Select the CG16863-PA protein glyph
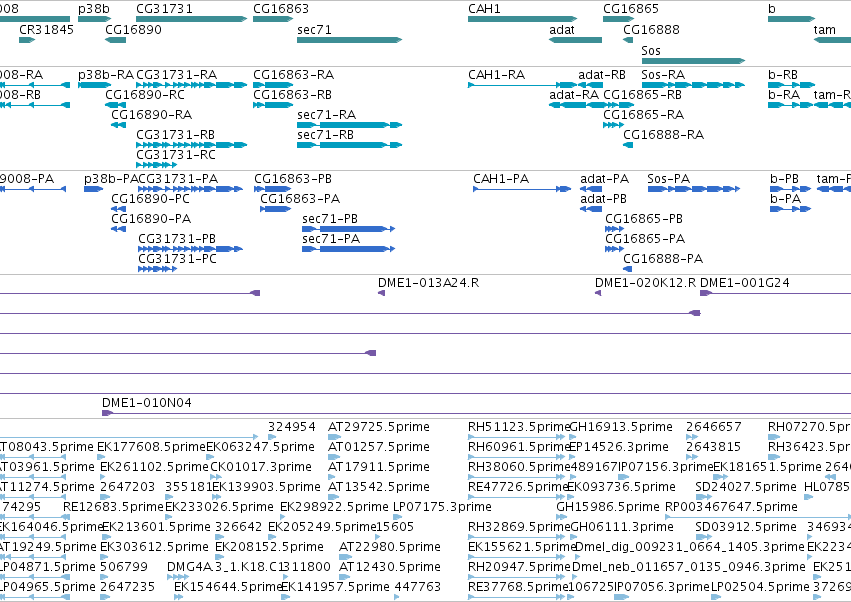Image resolution: width=851 pixels, height=602 pixels. [x=276, y=209]
